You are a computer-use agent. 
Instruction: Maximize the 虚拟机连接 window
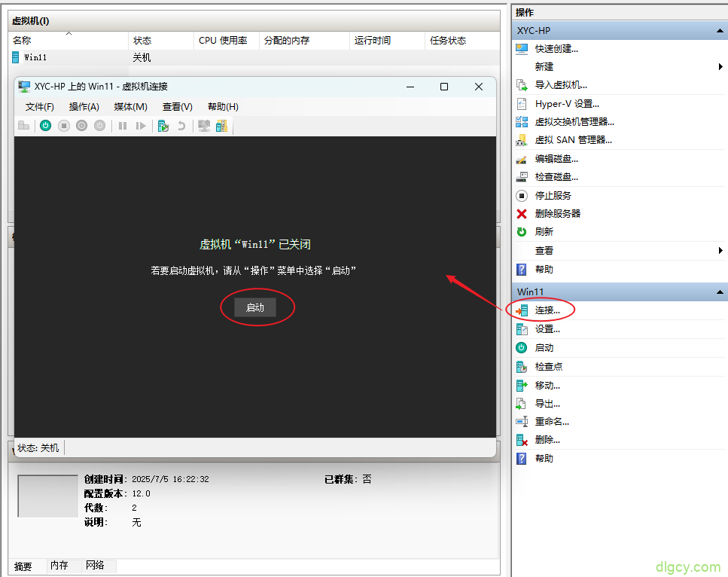point(444,87)
